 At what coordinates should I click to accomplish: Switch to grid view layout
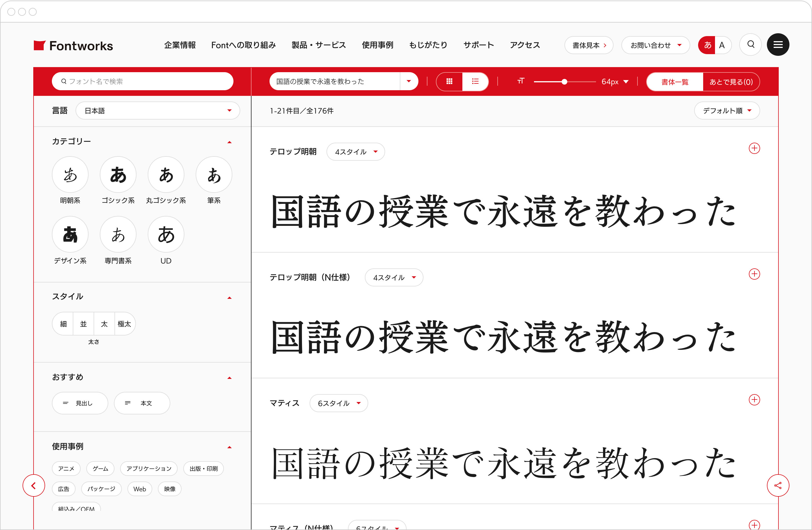click(x=450, y=81)
